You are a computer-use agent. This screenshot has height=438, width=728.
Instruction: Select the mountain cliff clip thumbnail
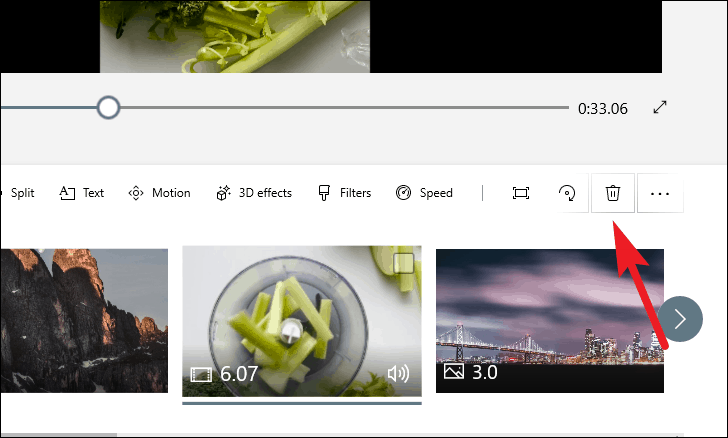pyautogui.click(x=84, y=320)
